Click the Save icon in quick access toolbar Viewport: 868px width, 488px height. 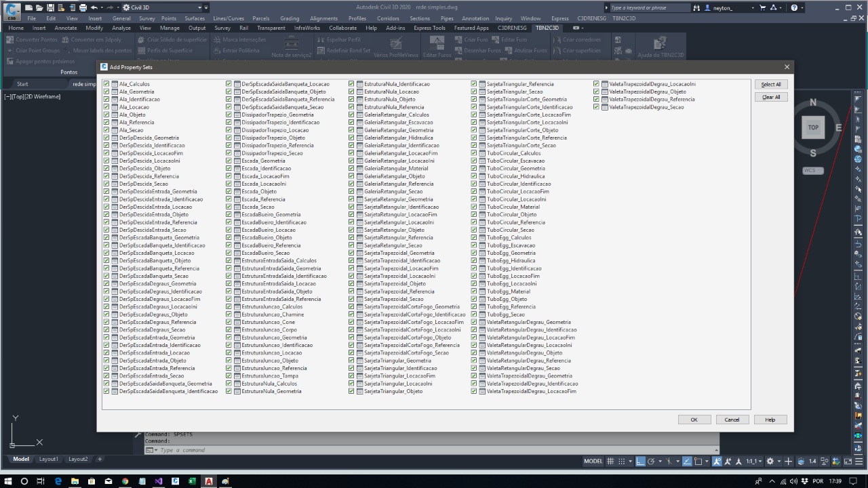click(x=50, y=7)
